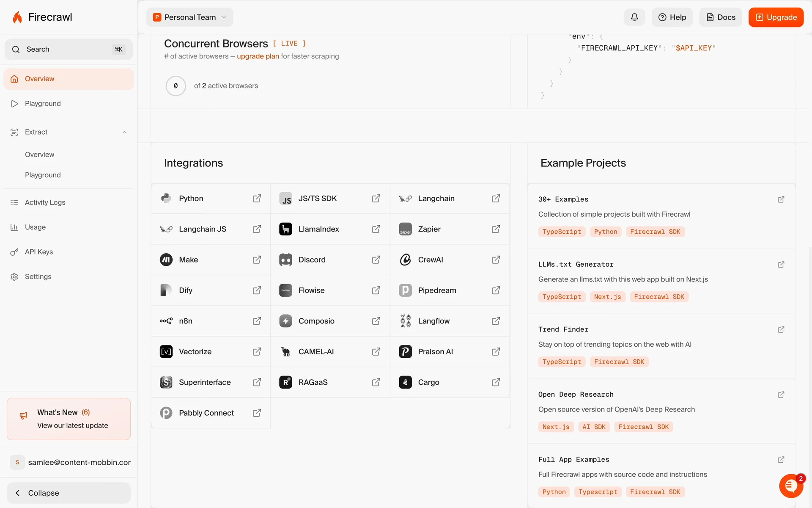812x508 pixels.
Task: Collapse the sidebar with Collapse button
Action: coord(69,493)
